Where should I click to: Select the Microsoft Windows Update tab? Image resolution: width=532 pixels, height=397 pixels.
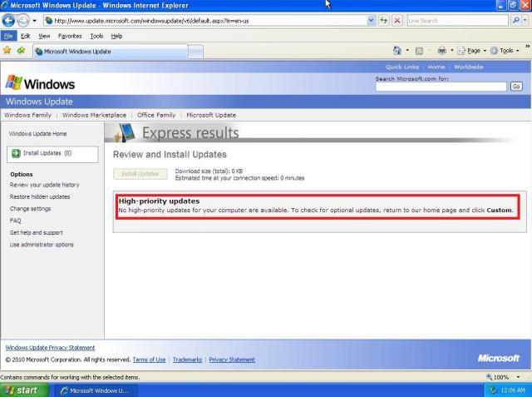(x=111, y=52)
